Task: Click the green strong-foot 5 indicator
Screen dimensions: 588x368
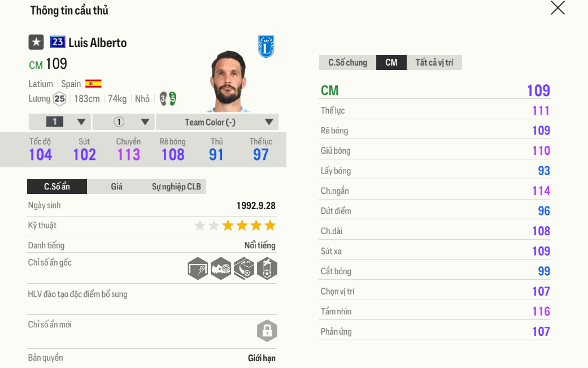Action: click(172, 98)
